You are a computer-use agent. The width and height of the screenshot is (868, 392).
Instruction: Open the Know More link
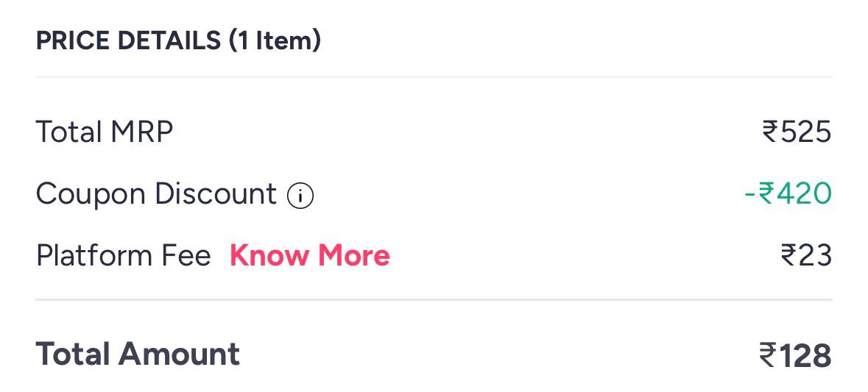coord(310,255)
